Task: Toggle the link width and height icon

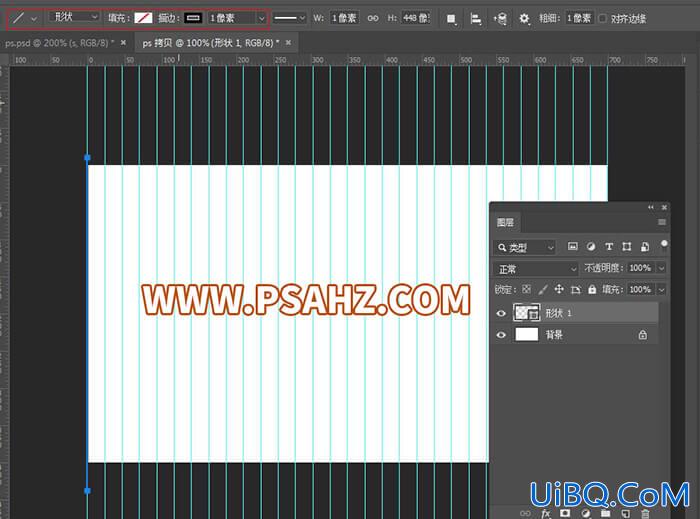Action: click(373, 18)
